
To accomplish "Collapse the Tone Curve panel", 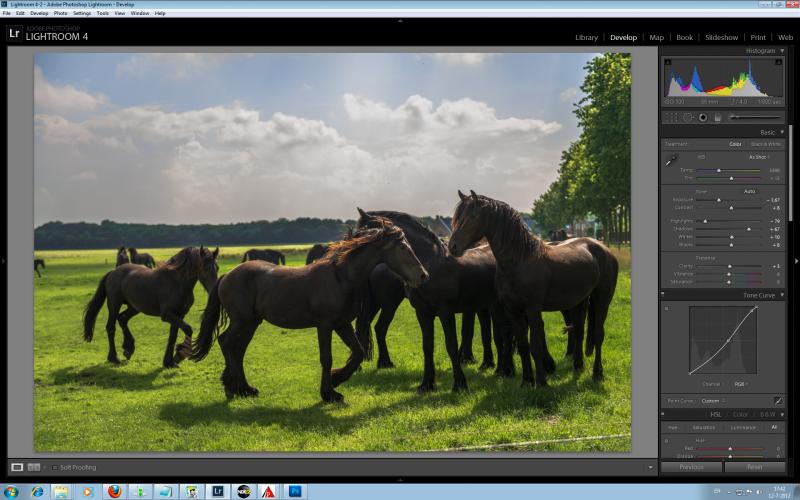I will 782,295.
